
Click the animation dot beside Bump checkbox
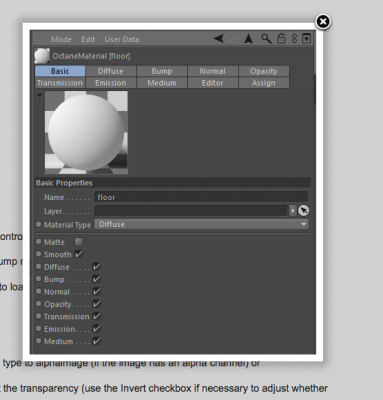point(39,279)
